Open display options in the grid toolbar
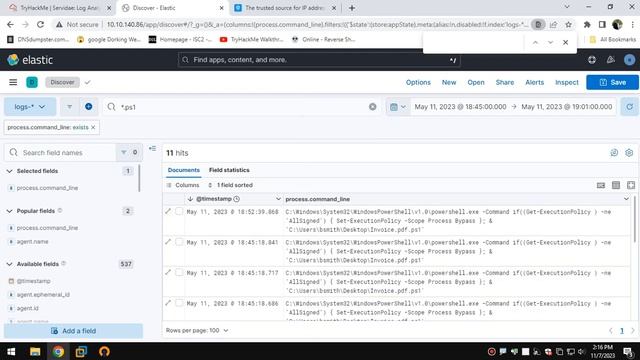The height and width of the screenshot is (360, 640). [616, 185]
